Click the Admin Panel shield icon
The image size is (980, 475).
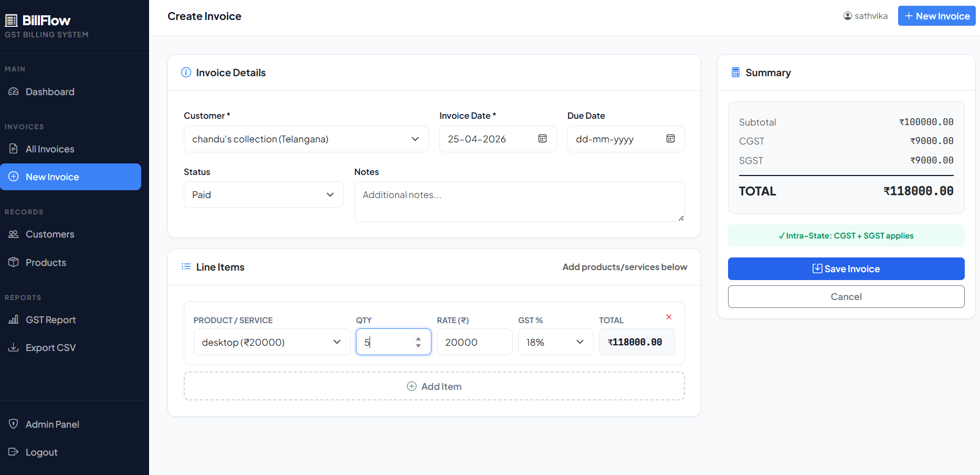pos(14,424)
